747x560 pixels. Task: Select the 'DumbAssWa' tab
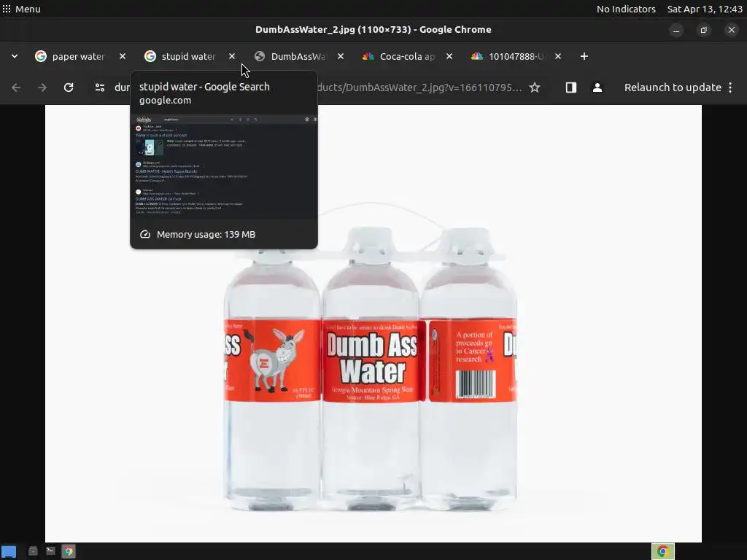click(298, 56)
